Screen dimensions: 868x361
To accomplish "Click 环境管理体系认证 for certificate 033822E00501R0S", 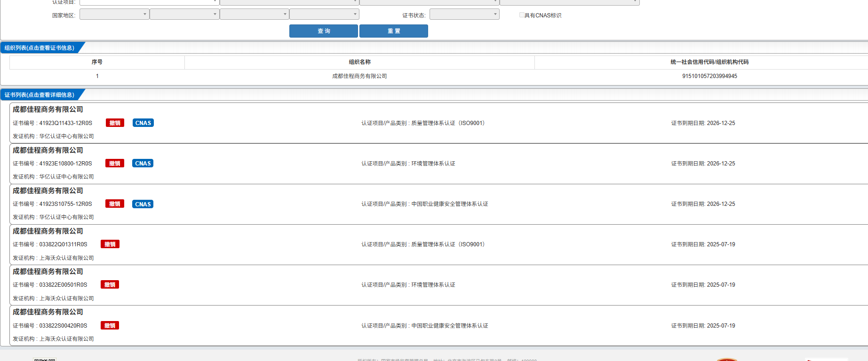I will point(433,285).
